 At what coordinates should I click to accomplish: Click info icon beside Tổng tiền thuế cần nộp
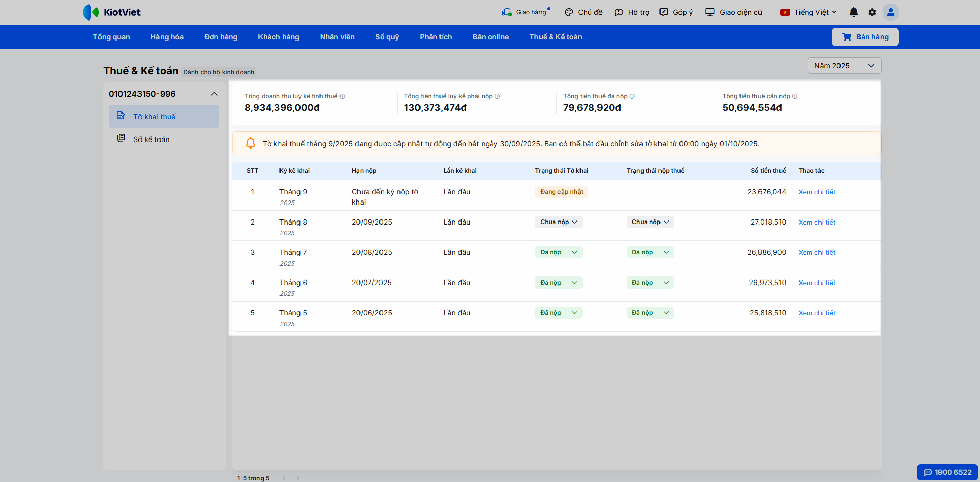(x=795, y=96)
